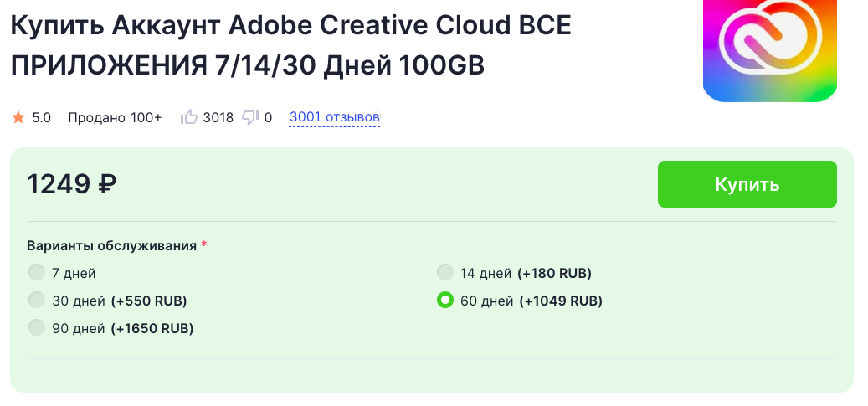Image resolution: width=868 pixels, height=406 pixels.
Task: Click the selected 60 дней radio button
Action: [x=445, y=300]
